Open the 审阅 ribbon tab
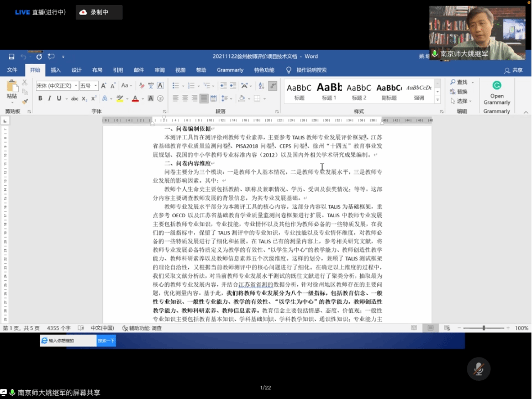This screenshot has width=532, height=399. click(159, 70)
